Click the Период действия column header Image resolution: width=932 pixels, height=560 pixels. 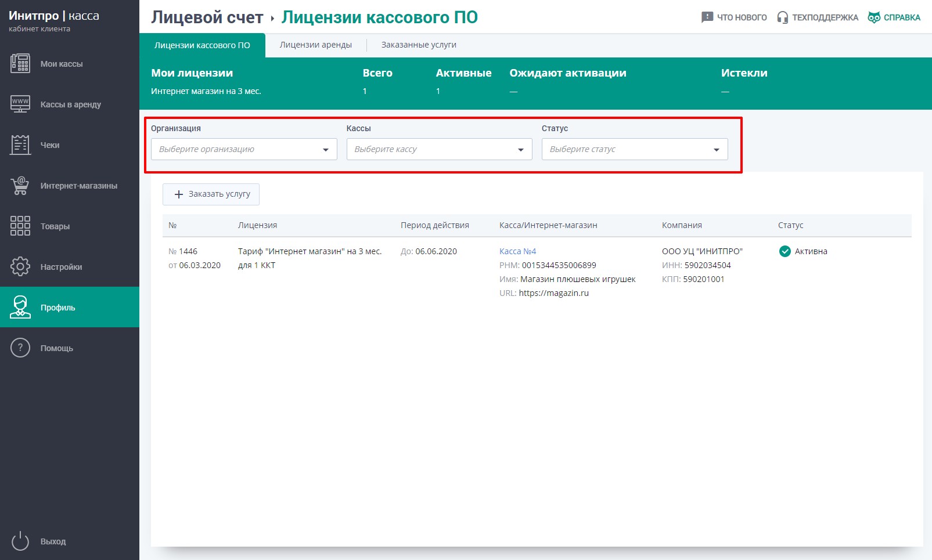(435, 225)
